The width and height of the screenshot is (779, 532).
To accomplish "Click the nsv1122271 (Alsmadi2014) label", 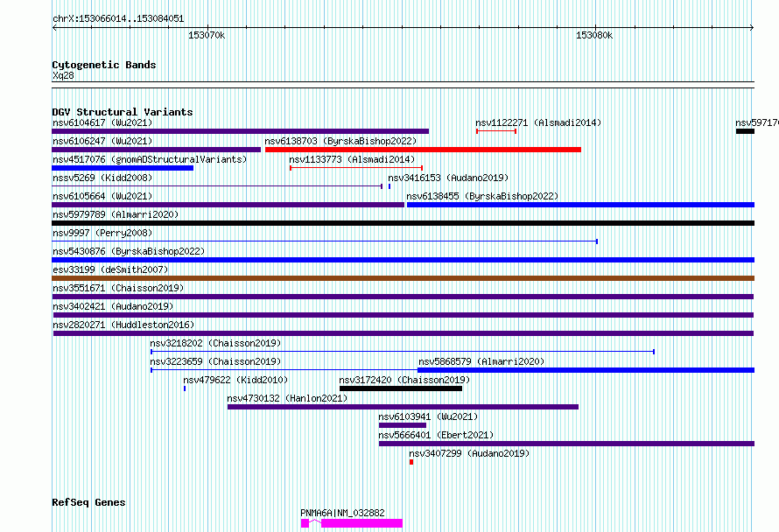I will pos(538,122).
